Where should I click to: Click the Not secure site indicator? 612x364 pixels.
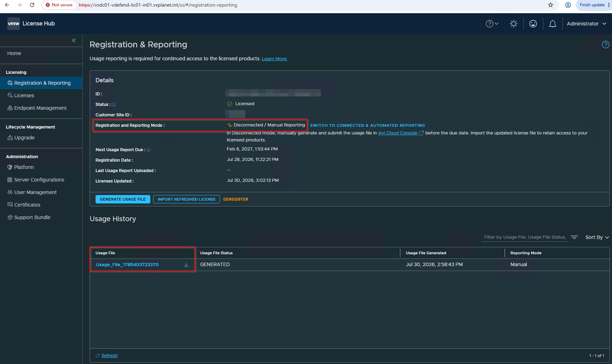coord(59,5)
